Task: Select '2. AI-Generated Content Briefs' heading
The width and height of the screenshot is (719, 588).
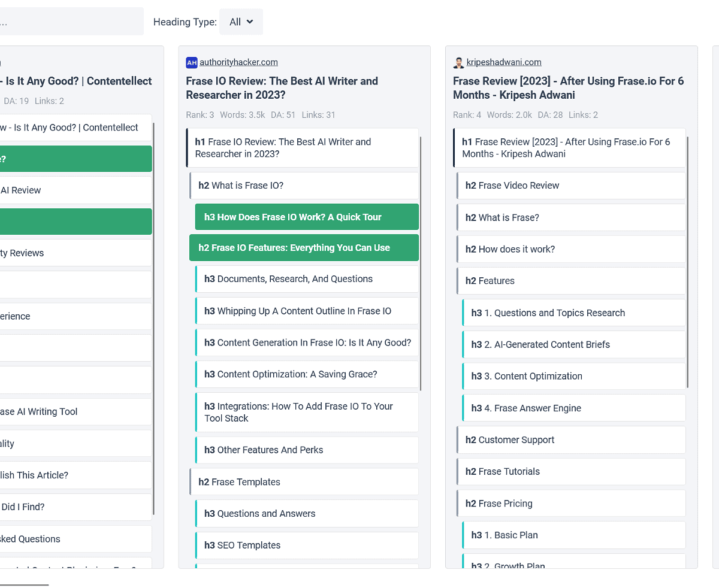Action: 574,345
